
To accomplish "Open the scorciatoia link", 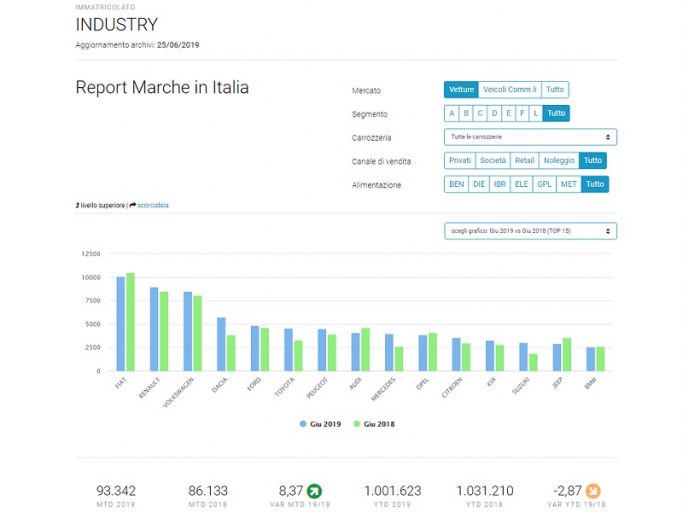I will tap(153, 205).
